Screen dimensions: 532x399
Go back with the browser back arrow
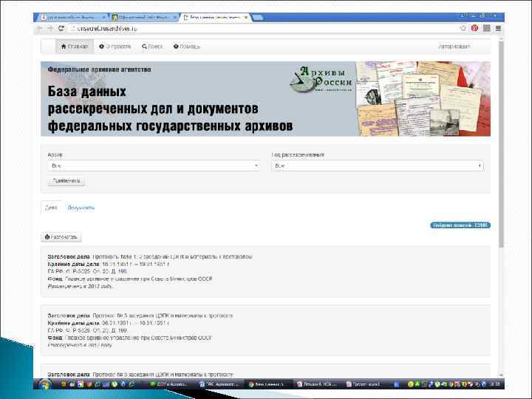point(40,29)
